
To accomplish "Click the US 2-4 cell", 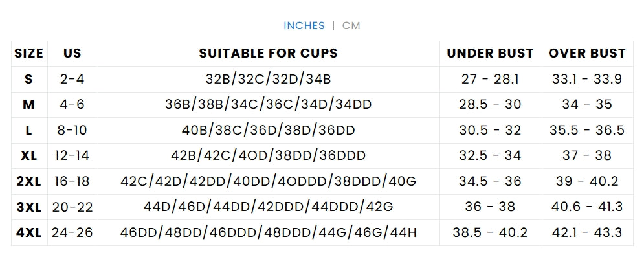I will 72,79.
